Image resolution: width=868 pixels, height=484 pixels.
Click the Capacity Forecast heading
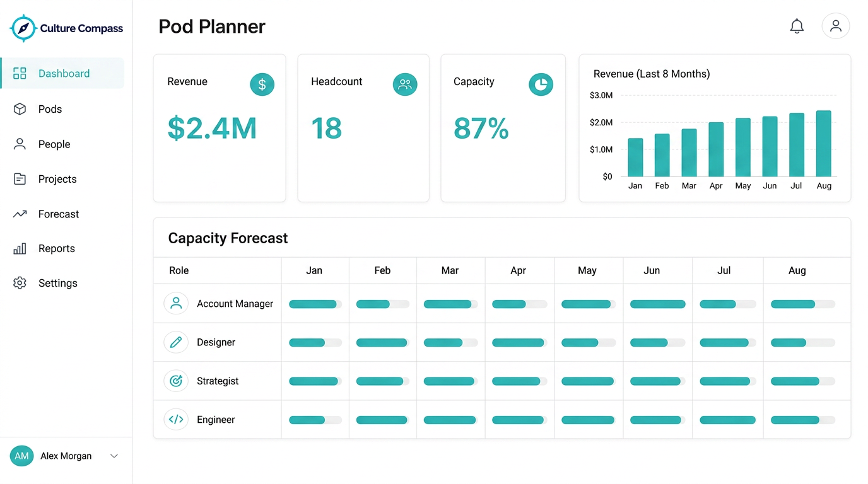pos(228,238)
